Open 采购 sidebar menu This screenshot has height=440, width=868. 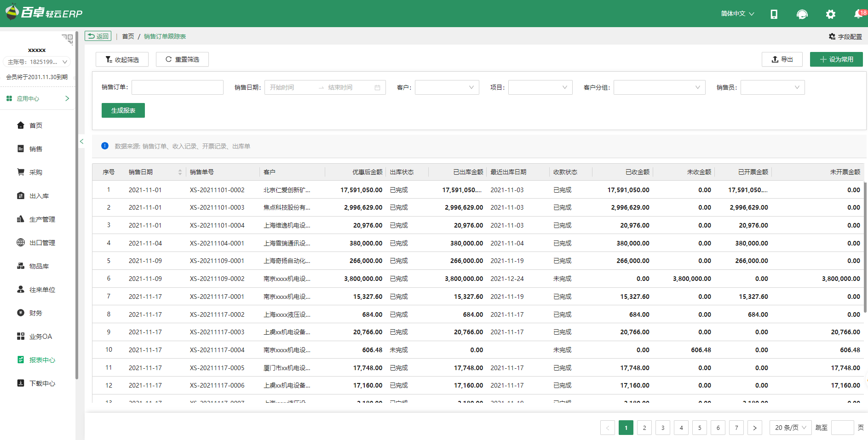(x=36, y=172)
